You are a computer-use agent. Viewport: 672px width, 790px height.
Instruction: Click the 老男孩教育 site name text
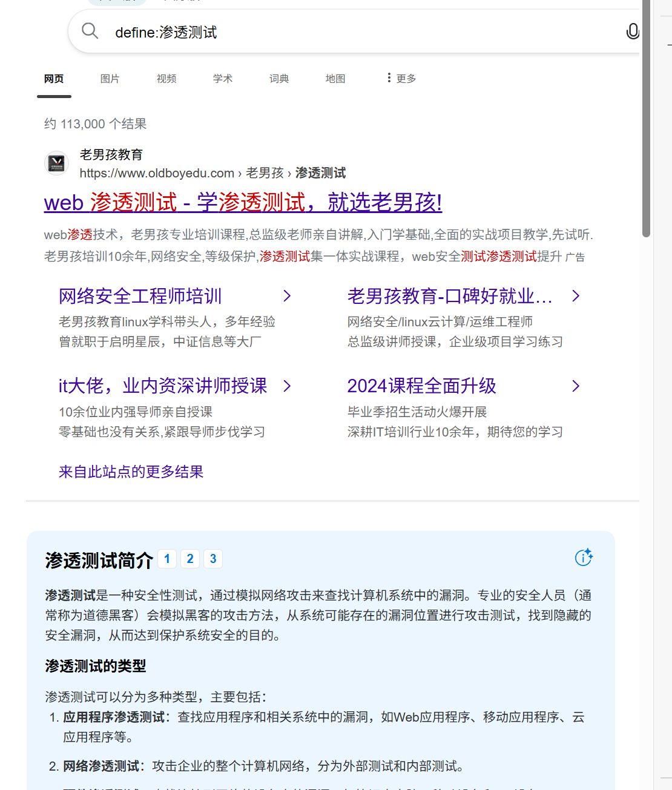[x=111, y=154]
